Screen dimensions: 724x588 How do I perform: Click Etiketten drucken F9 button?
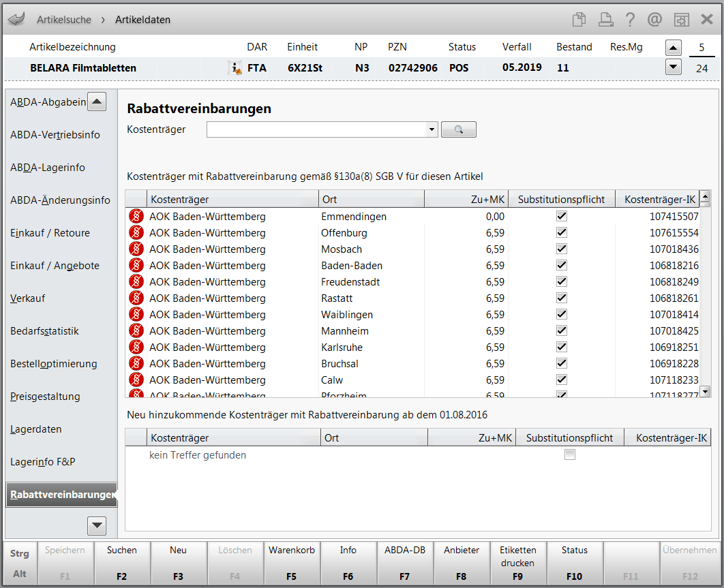click(518, 563)
